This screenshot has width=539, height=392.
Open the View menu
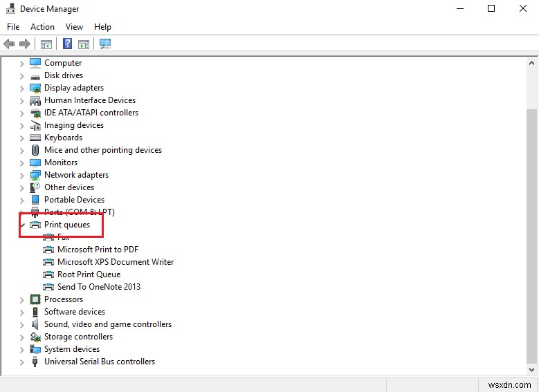(x=74, y=27)
